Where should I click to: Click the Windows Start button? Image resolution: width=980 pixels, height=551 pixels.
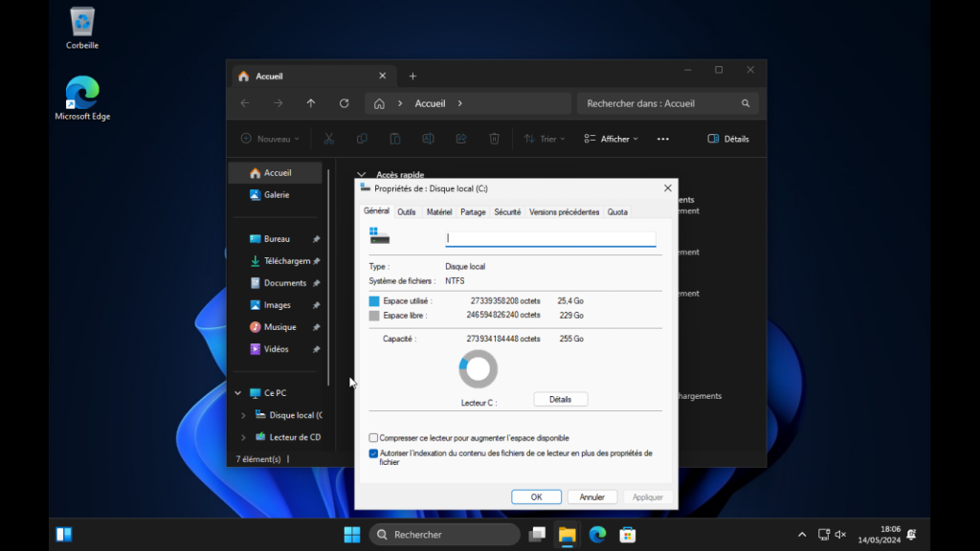pos(352,534)
